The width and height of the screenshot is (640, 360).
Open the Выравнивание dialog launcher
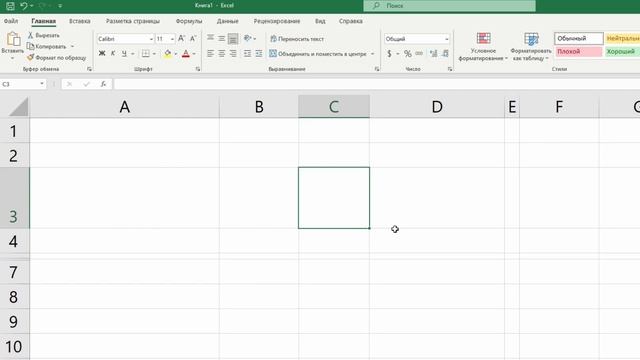(x=377, y=69)
